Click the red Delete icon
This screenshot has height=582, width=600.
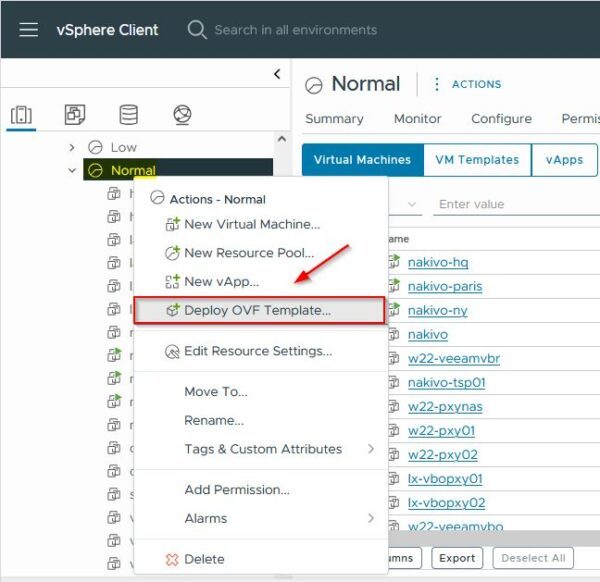coord(172,559)
